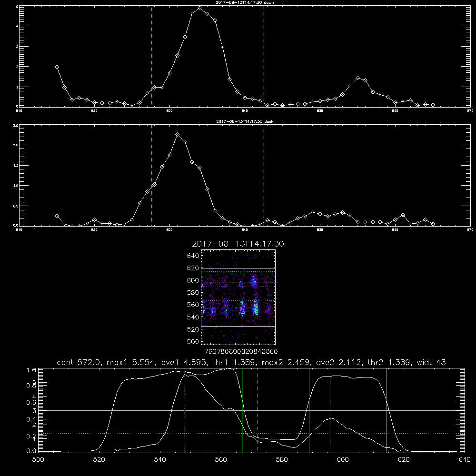Click the left green dashed line in dusk plot

point(151,175)
